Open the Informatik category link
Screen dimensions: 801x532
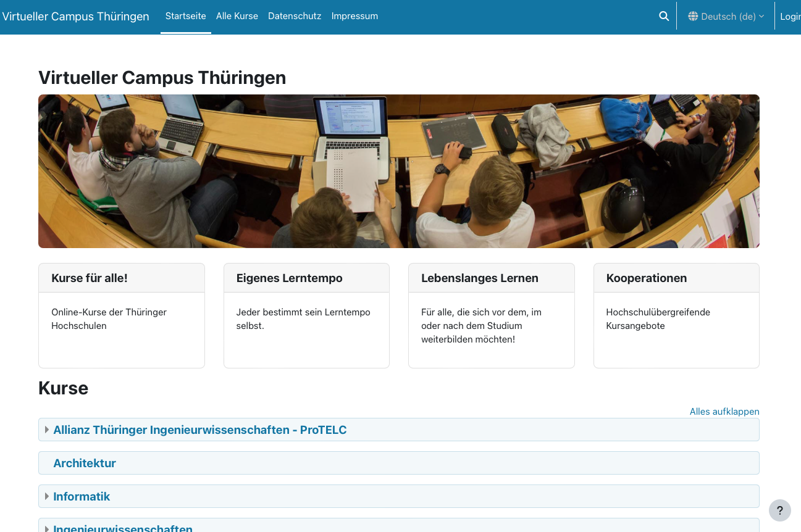click(x=82, y=497)
